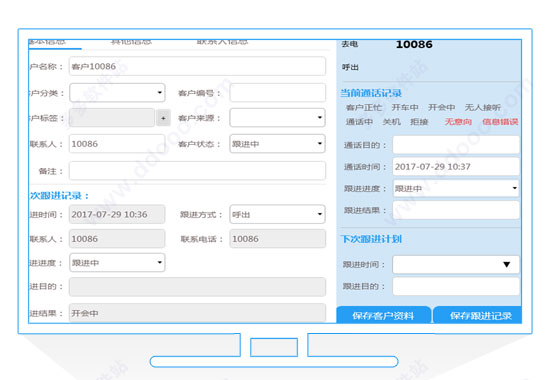Expand the 客户来源 dropdown
Screen dimensions: 547x380
point(277,118)
